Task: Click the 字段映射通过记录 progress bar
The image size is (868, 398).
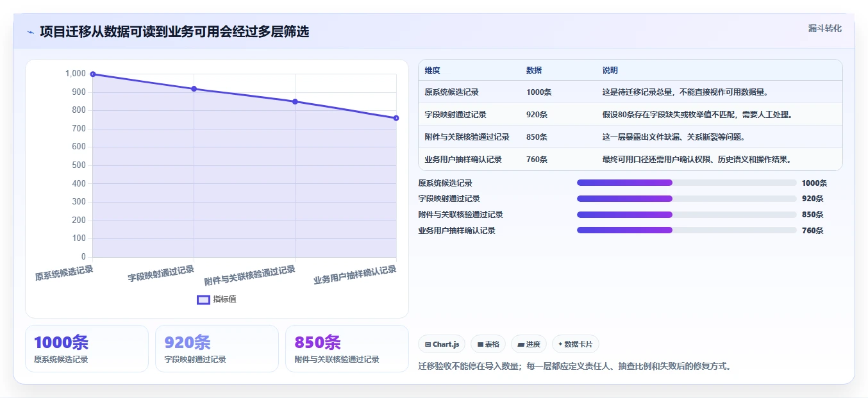Action: click(687, 199)
